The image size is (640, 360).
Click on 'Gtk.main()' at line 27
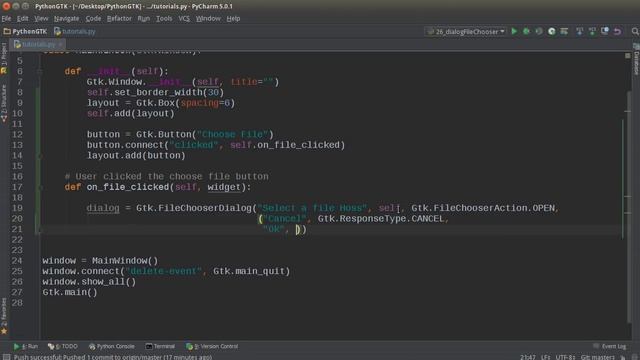coord(70,292)
